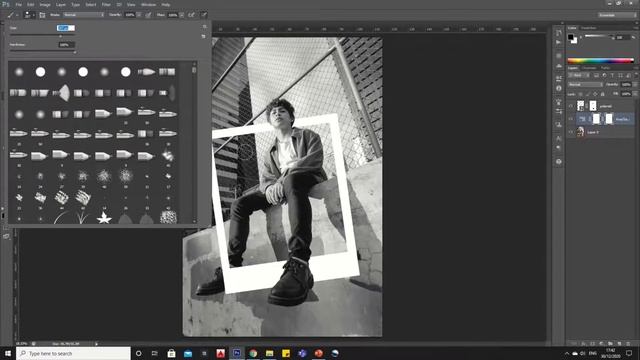
Task: Open File Explorer from taskbar
Action: point(269,353)
